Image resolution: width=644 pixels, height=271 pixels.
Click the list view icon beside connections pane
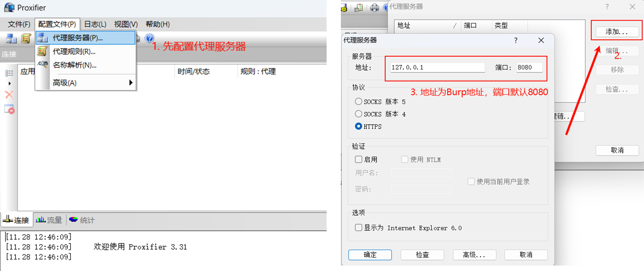coord(9,73)
